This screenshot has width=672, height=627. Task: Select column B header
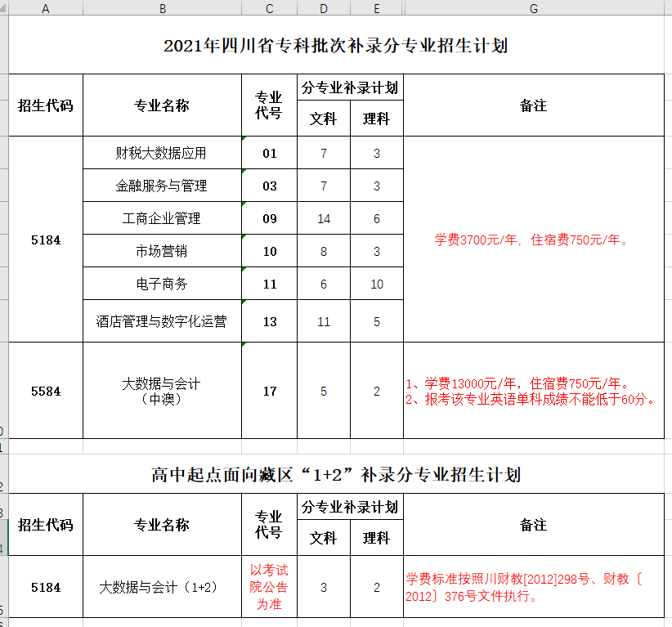point(162,8)
